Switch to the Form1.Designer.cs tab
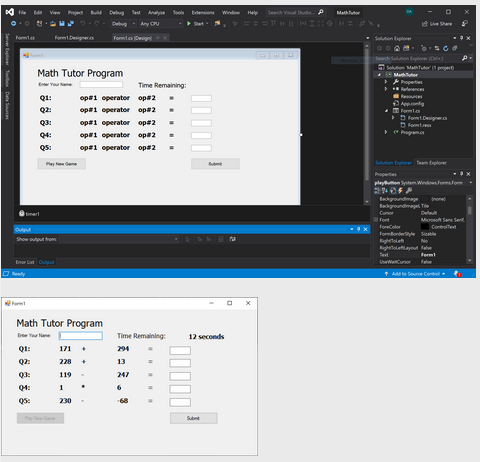Screen dimensions: 480x462 [x=74, y=38]
